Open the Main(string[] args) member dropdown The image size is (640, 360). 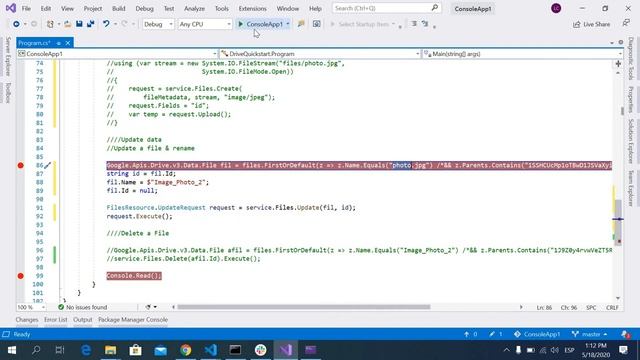(522, 54)
